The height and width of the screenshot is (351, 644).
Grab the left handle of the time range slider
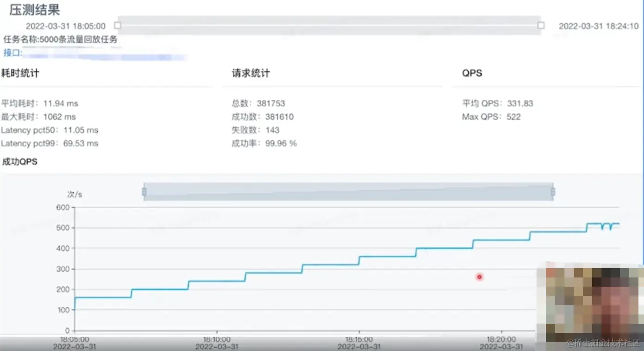click(x=118, y=25)
